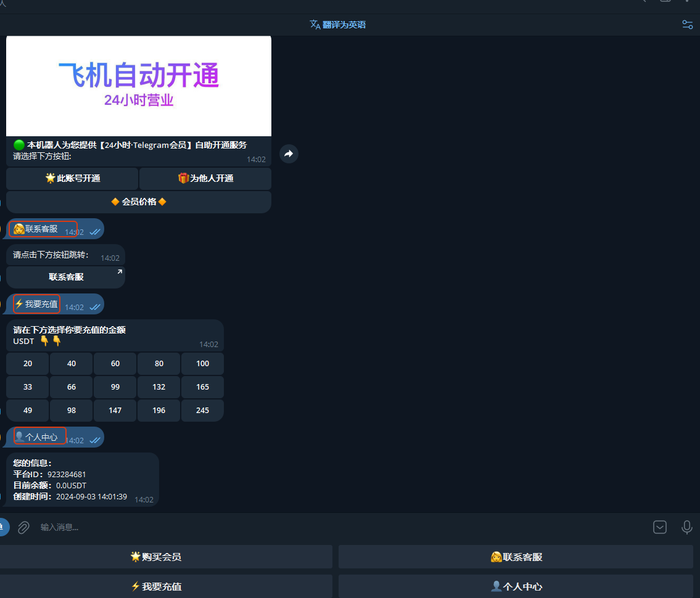Select the 33 recharge amount
700x598 pixels.
coord(27,387)
